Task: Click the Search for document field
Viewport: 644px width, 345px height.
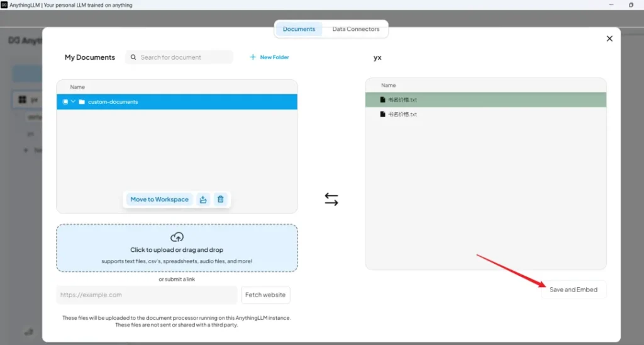Action: pyautogui.click(x=184, y=57)
